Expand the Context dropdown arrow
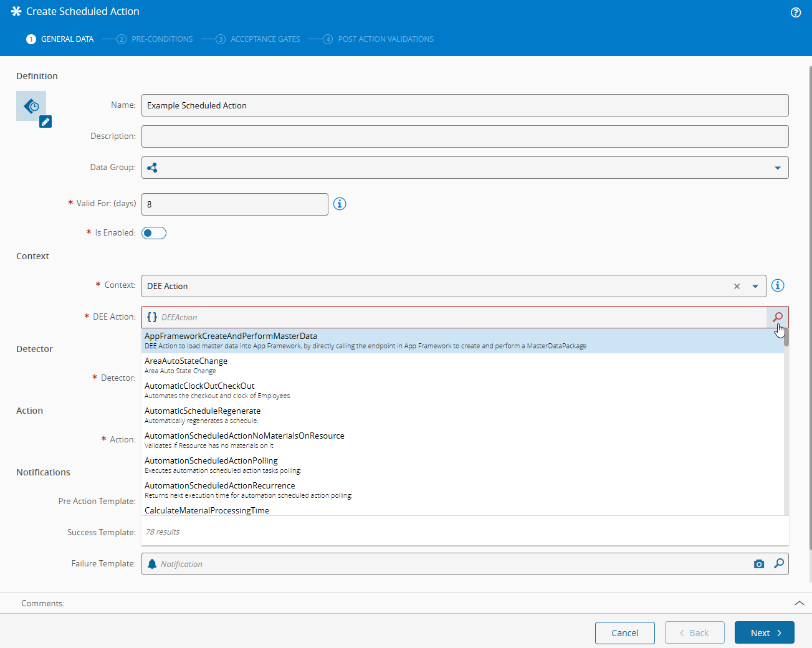 pyautogui.click(x=755, y=287)
